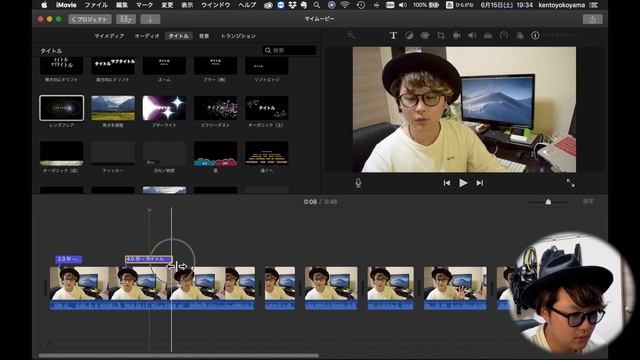Select the ズーム title thumbnail
Image resolution: width=640 pixels, height=360 pixels.
164,66
